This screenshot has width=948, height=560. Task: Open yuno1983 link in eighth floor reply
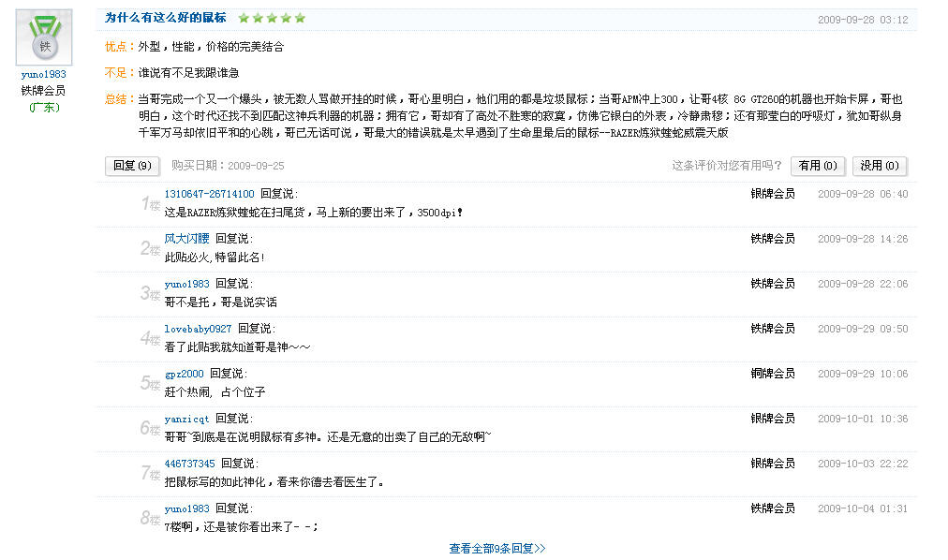point(186,508)
